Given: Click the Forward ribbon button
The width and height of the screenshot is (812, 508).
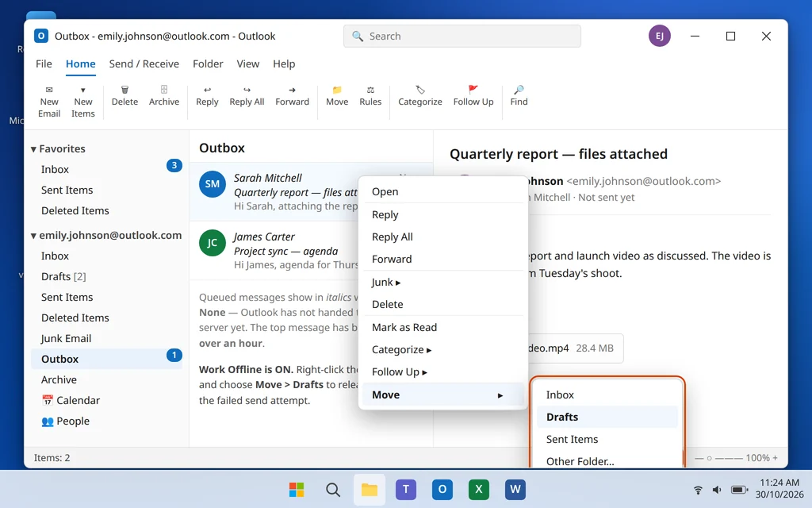Looking at the screenshot, I should [x=292, y=96].
